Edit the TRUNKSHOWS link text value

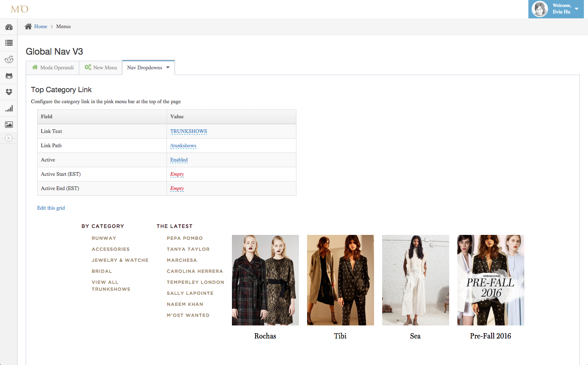[189, 131]
